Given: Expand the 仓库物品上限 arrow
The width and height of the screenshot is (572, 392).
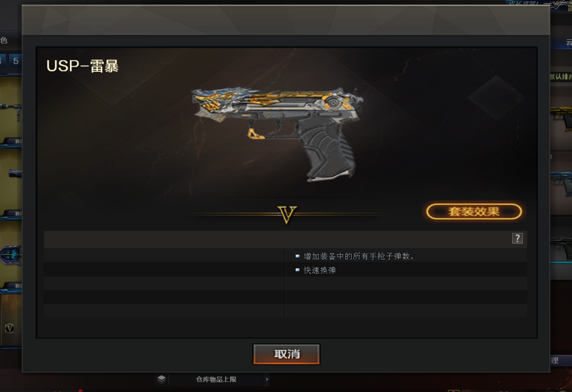Looking at the screenshot, I should pos(267,379).
